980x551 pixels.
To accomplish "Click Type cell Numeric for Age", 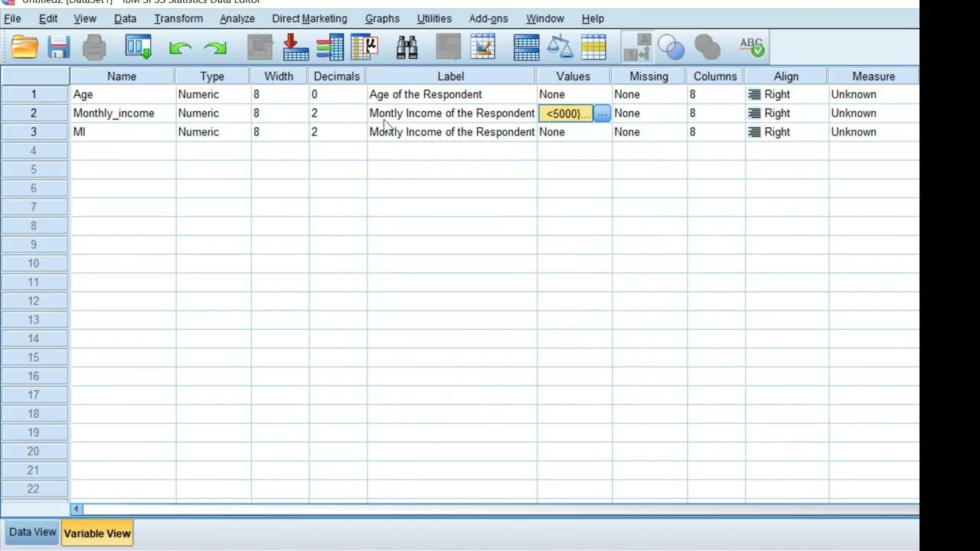I will point(212,94).
